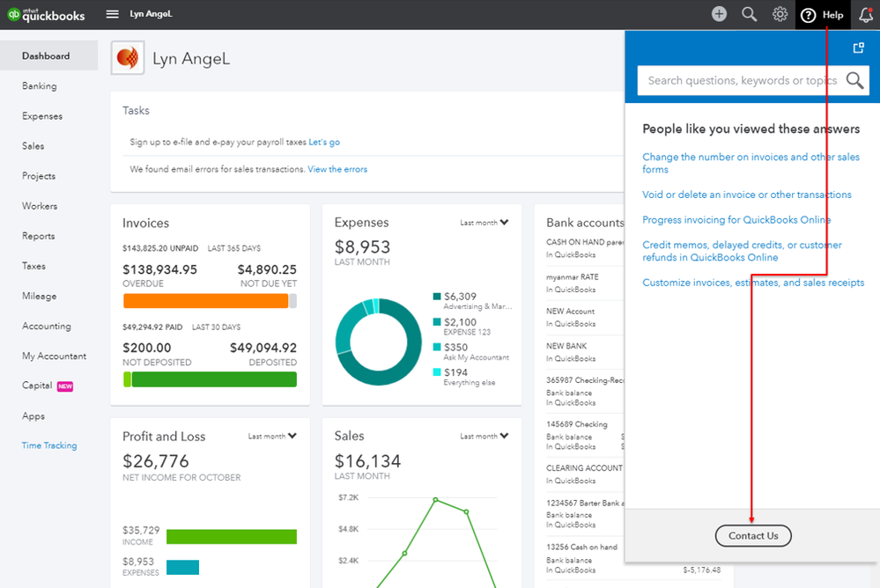Viewport: 880px width, 588px height.
Task: Go to Time Tracking in sidebar
Action: tap(49, 445)
